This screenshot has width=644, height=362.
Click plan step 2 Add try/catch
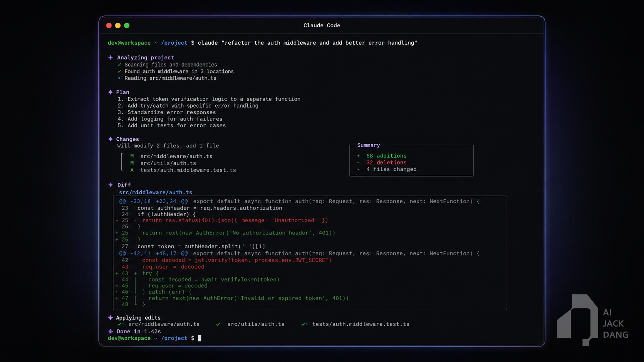[188, 106]
